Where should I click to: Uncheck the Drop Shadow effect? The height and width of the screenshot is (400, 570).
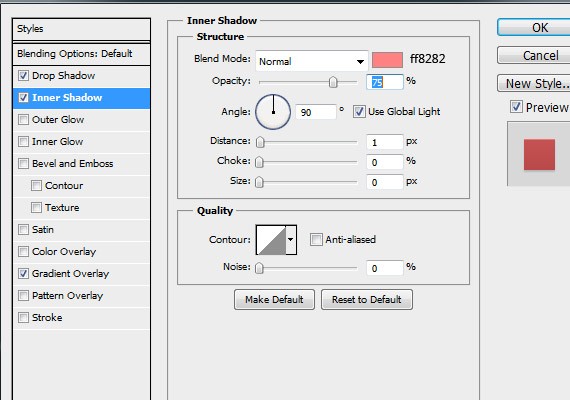point(24,76)
